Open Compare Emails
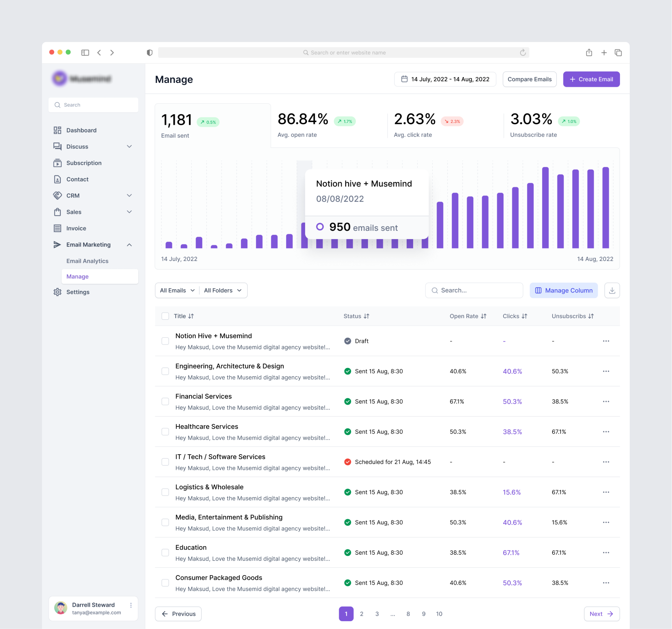The width and height of the screenshot is (672, 629). point(529,79)
